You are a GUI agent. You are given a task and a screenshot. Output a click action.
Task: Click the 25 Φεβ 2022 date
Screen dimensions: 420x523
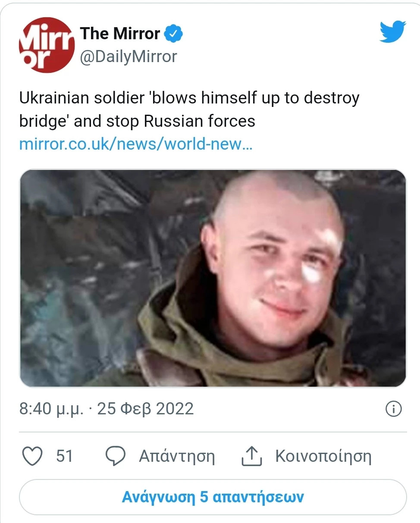(x=145, y=409)
